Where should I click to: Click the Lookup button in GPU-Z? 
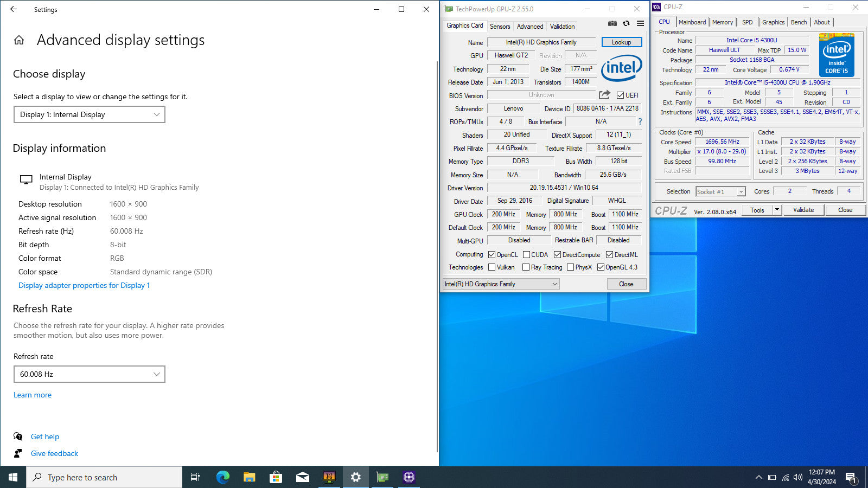(x=621, y=42)
